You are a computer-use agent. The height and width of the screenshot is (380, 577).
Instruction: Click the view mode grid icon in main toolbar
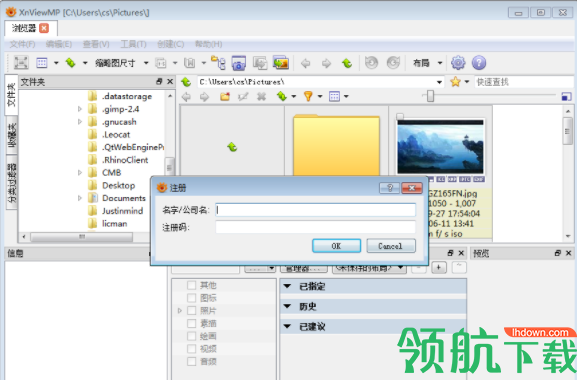point(42,63)
